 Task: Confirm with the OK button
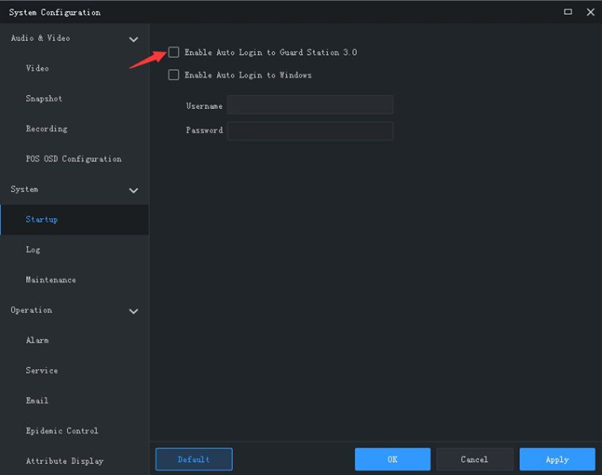point(392,459)
